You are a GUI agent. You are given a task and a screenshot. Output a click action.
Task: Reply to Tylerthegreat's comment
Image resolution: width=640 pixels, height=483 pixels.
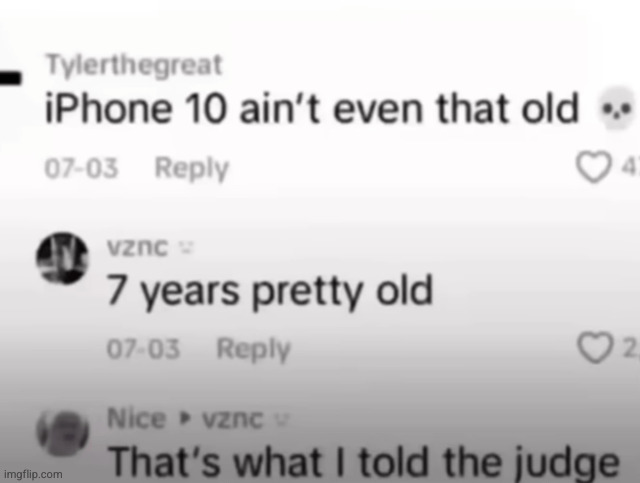pyautogui.click(x=192, y=168)
